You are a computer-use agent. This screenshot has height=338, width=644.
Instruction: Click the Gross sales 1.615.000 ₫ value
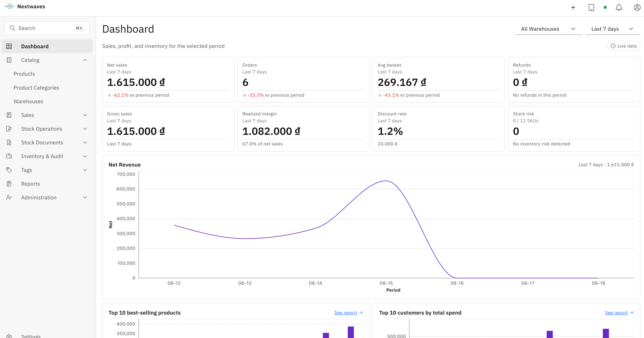[x=136, y=131]
